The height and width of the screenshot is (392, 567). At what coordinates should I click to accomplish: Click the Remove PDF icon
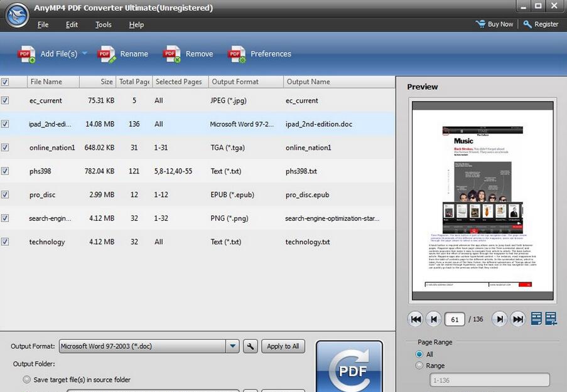[172, 54]
